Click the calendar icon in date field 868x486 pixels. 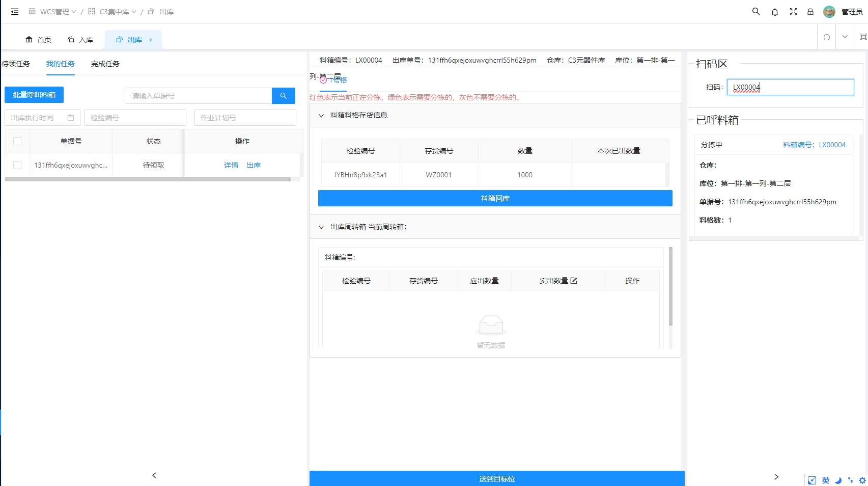[x=71, y=118]
